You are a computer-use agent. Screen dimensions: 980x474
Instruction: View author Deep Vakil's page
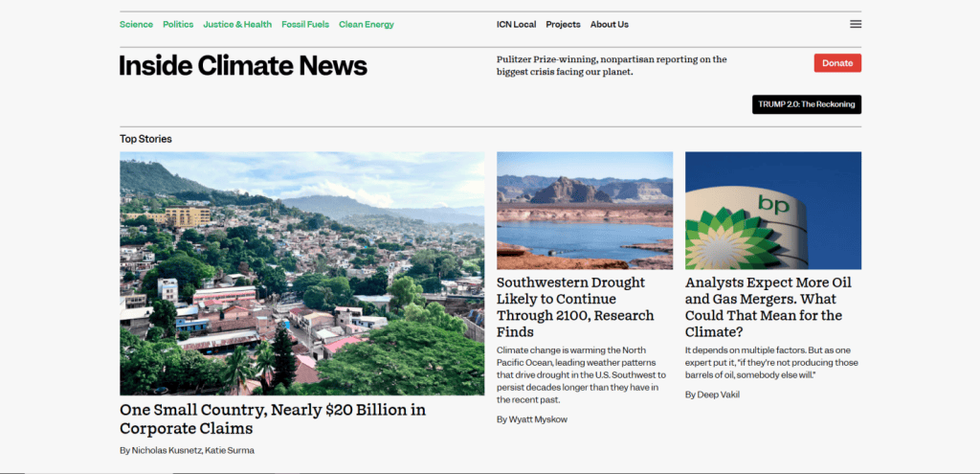pyautogui.click(x=718, y=395)
